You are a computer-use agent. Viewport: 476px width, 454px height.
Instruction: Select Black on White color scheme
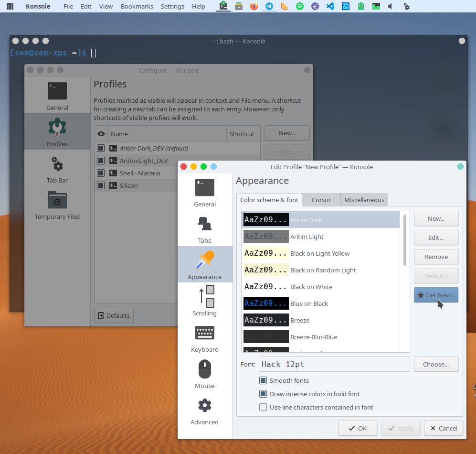321,287
